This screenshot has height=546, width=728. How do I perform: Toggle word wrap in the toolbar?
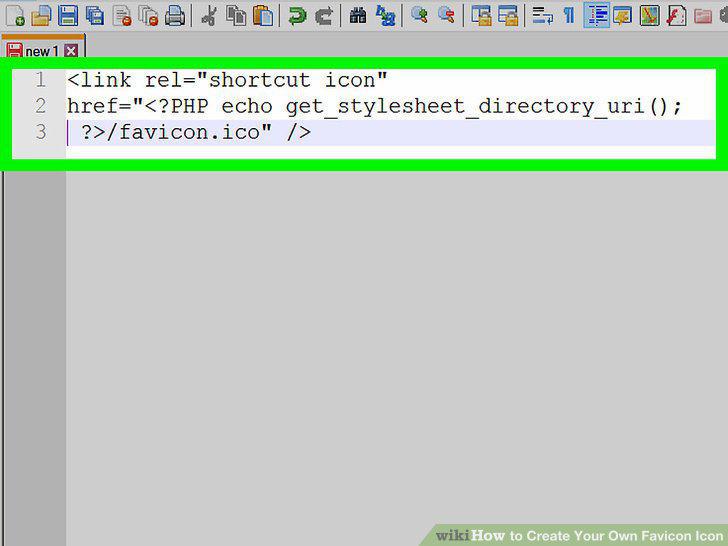coord(542,15)
